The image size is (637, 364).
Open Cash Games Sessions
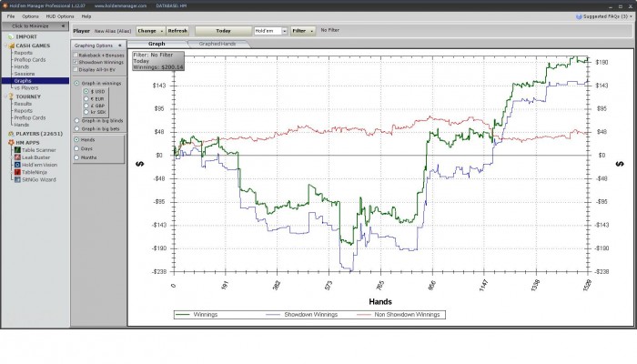click(x=25, y=74)
